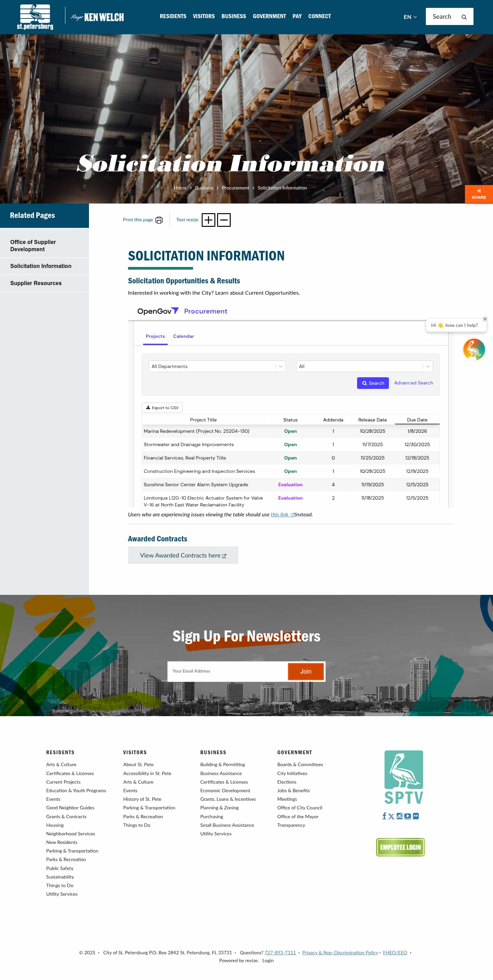Expand the EN language selector
Viewport: 493px width, 980px height.
tap(410, 17)
